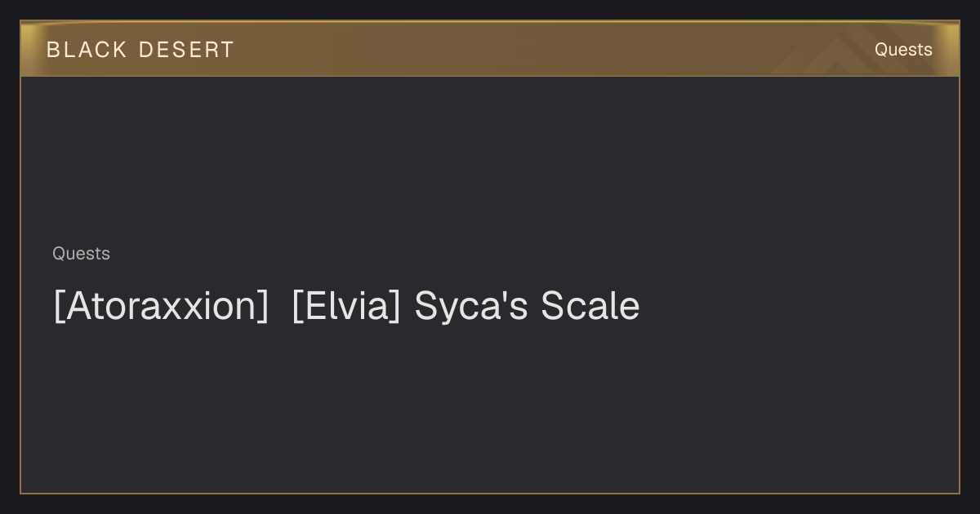
Task: Click the BLACK DESERT logo
Action: coord(140,50)
